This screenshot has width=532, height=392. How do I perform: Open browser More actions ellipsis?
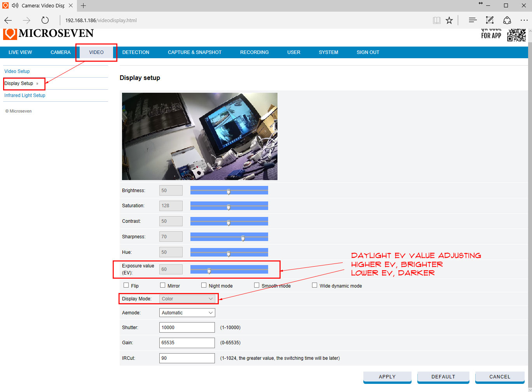pyautogui.click(x=524, y=20)
